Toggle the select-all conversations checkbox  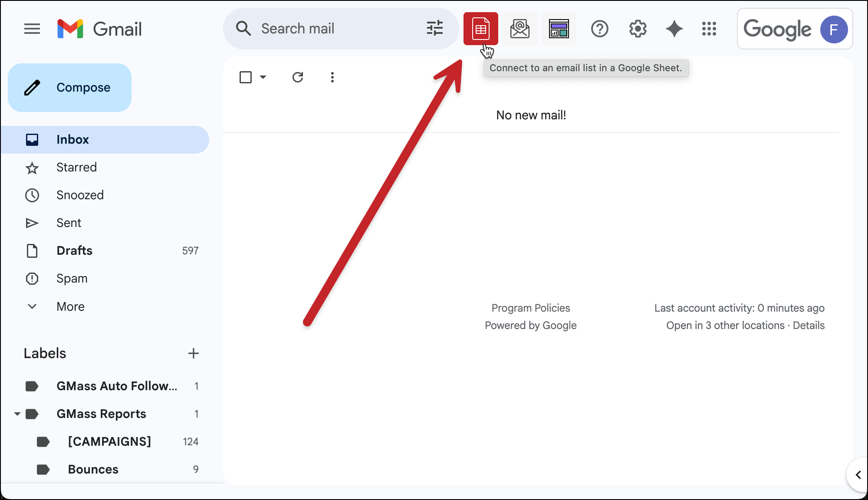tap(245, 77)
